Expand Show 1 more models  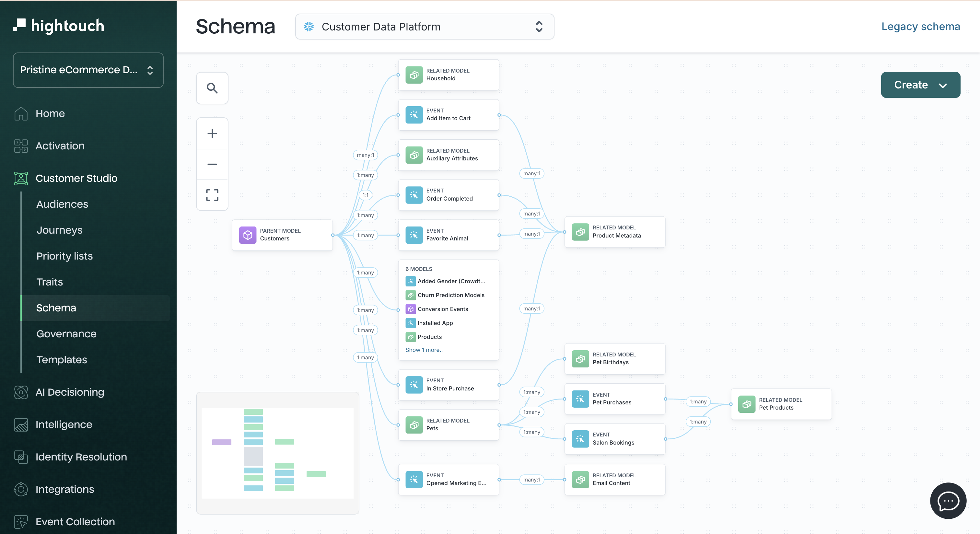[x=424, y=350]
